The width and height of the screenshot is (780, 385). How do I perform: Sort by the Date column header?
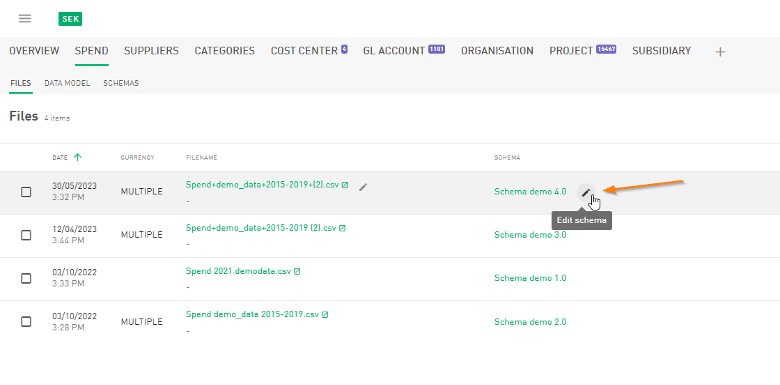(x=60, y=158)
